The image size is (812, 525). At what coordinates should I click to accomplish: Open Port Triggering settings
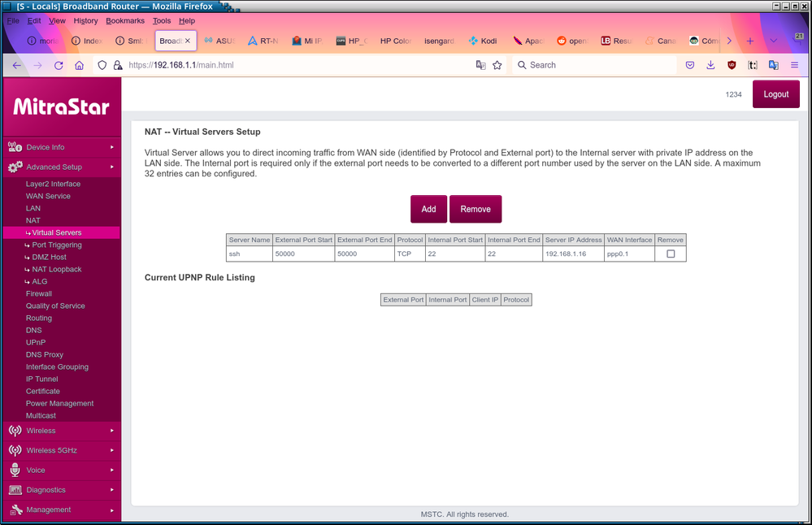(56, 245)
